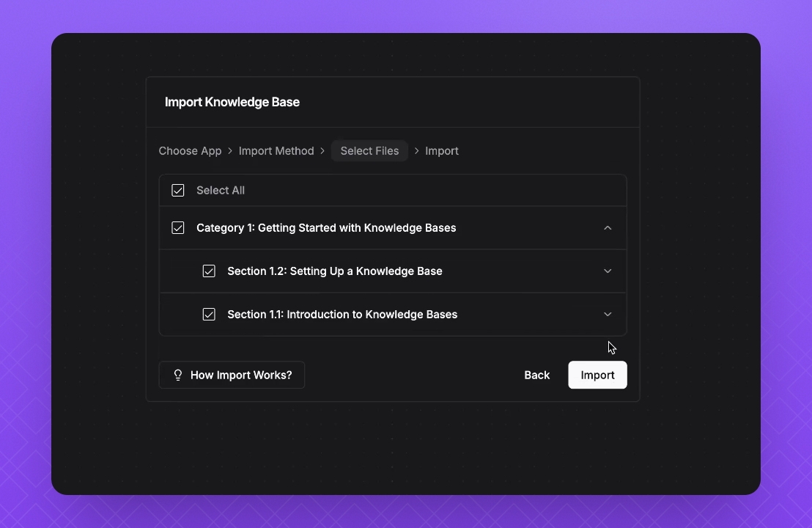Click the white Import button
The height and width of the screenshot is (528, 812).
coord(597,375)
